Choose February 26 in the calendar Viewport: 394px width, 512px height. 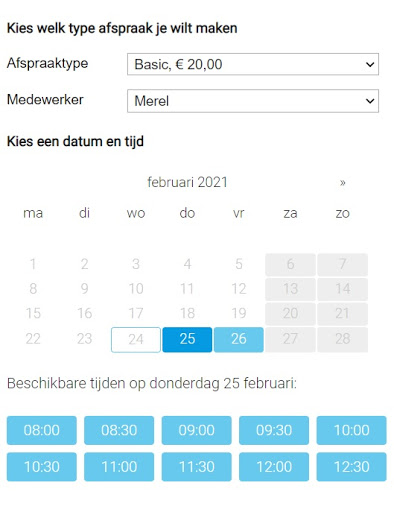[239, 339]
